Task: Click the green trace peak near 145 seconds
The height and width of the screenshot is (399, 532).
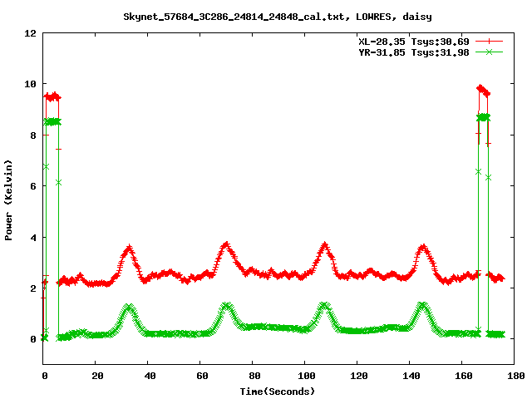Action: (422, 305)
